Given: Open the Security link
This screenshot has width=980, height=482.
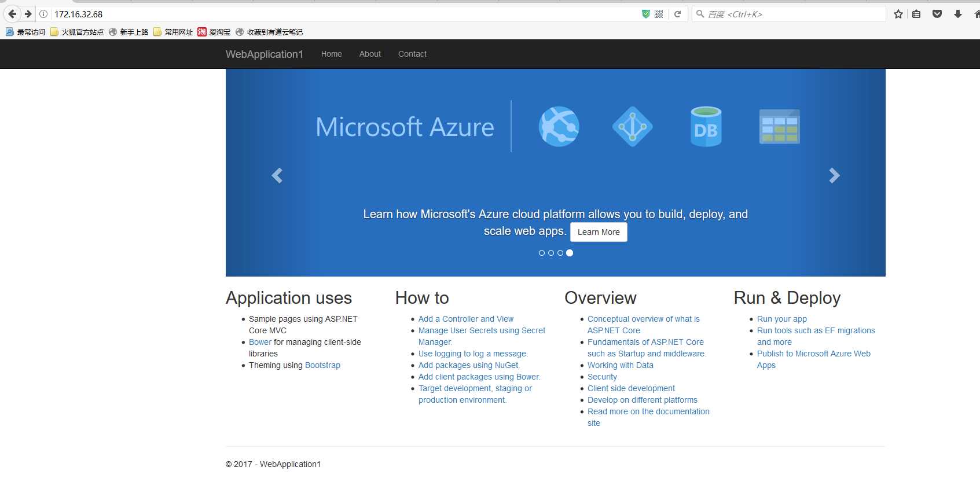Looking at the screenshot, I should click(602, 377).
